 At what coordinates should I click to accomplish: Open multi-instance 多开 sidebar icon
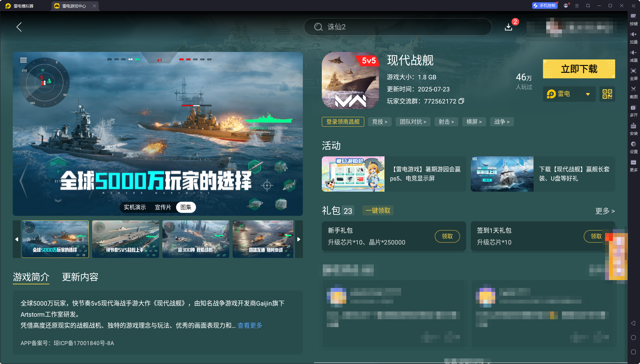pyautogui.click(x=633, y=111)
